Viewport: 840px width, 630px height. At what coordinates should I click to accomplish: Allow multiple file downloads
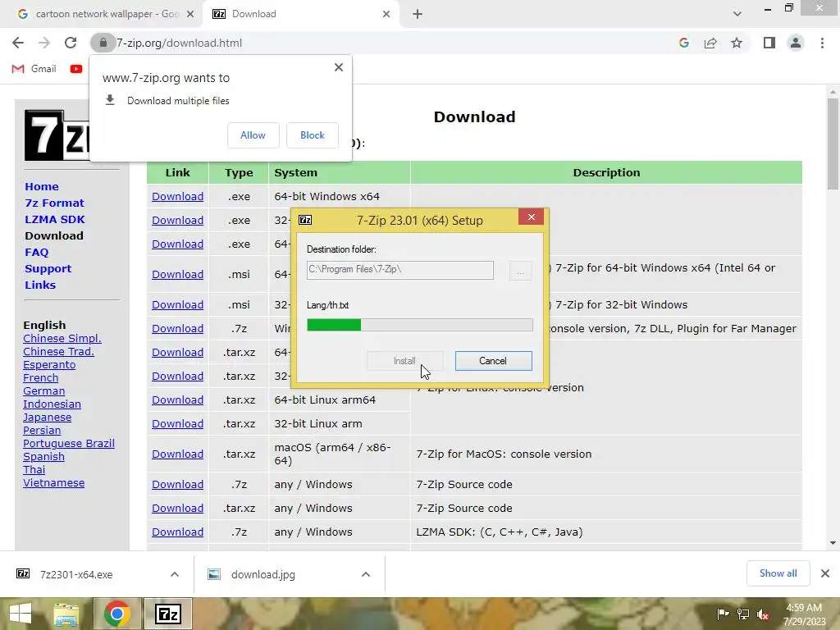[253, 135]
